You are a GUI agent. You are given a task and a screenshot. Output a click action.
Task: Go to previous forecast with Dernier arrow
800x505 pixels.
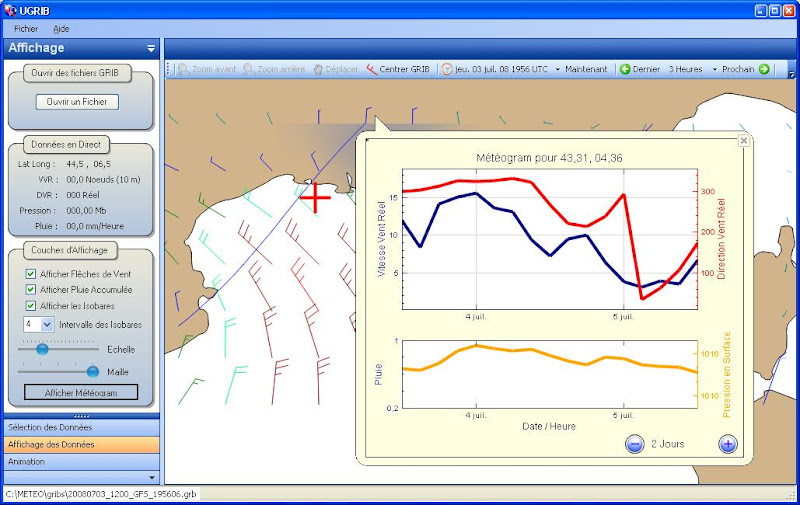tap(625, 70)
